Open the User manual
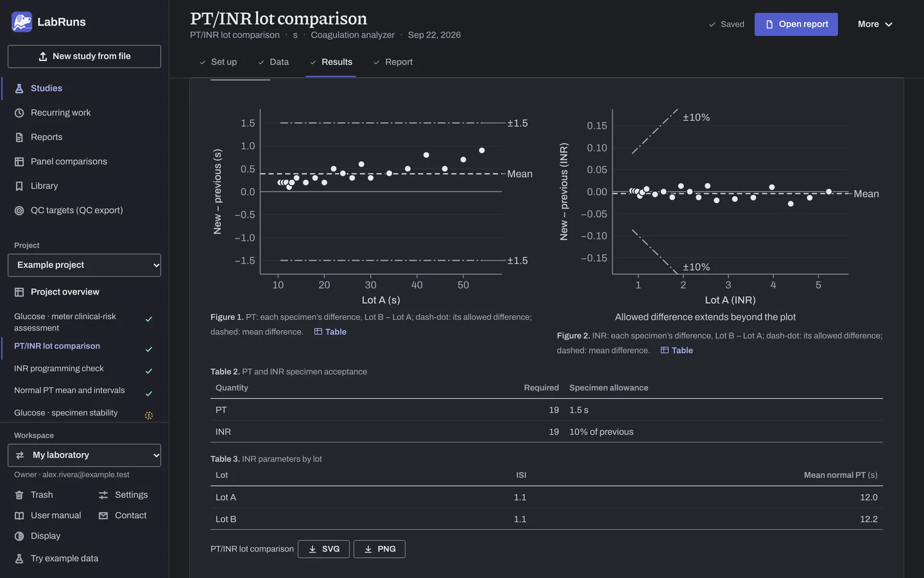Screen dimensions: 924x578 click(48, 516)
